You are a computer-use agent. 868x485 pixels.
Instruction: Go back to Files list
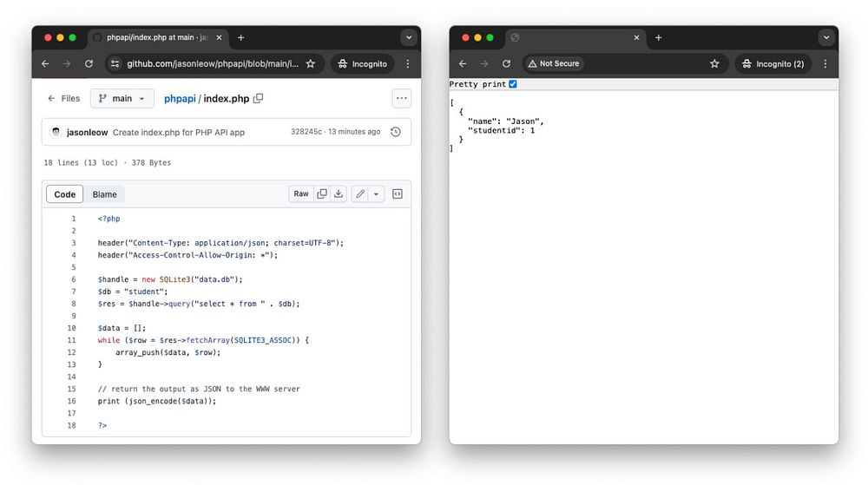point(63,98)
